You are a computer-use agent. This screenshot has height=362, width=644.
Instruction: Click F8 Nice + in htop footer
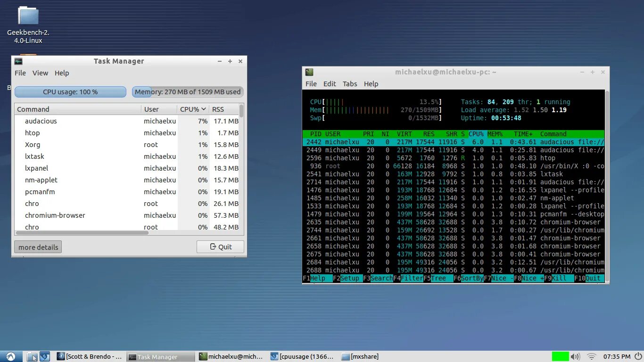[x=529, y=278]
